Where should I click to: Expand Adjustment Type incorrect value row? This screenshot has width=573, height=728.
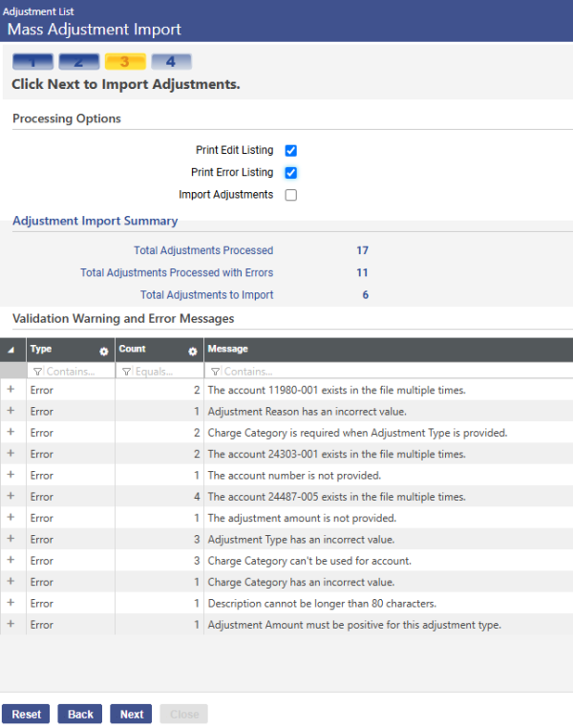pos(11,539)
